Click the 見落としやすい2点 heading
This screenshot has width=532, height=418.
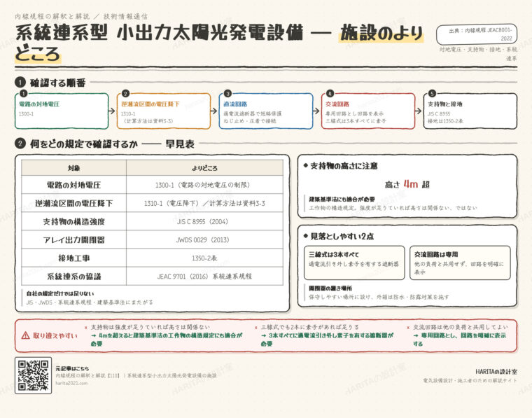(x=342, y=236)
